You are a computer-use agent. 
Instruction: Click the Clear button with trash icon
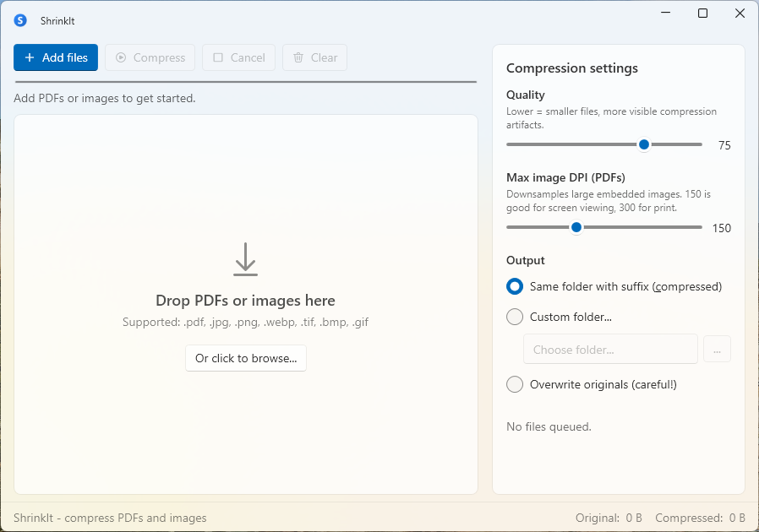tap(314, 57)
